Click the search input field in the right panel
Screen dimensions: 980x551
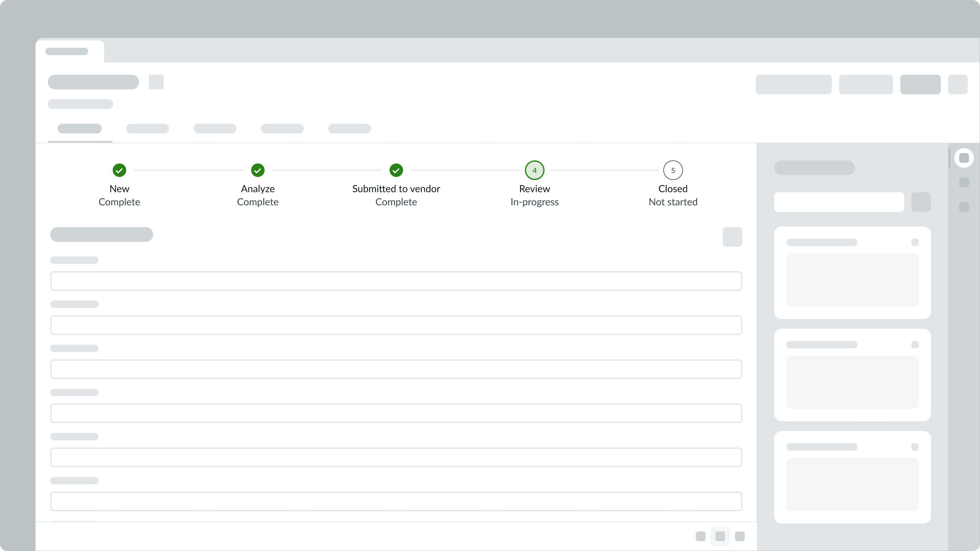[839, 202]
